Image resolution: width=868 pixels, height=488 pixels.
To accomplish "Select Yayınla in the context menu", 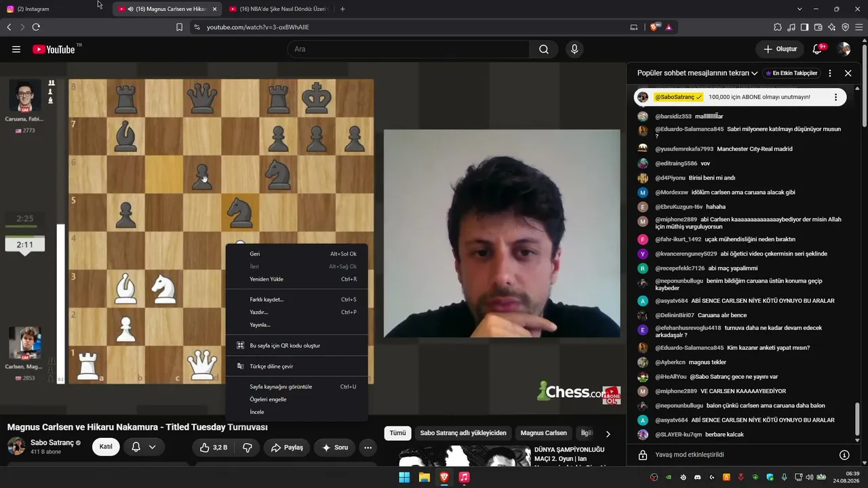I will (x=296, y=325).
